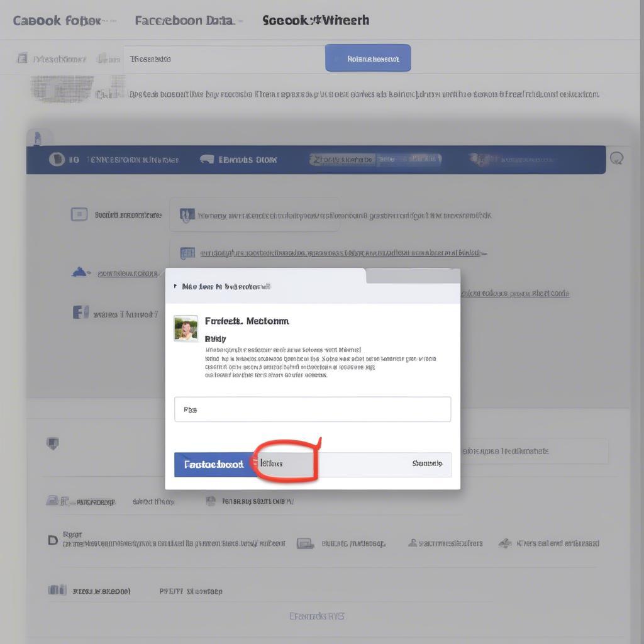Click the bars icon in the bottom-left row
Image resolution: width=644 pixels, height=644 pixels.
(x=57, y=590)
